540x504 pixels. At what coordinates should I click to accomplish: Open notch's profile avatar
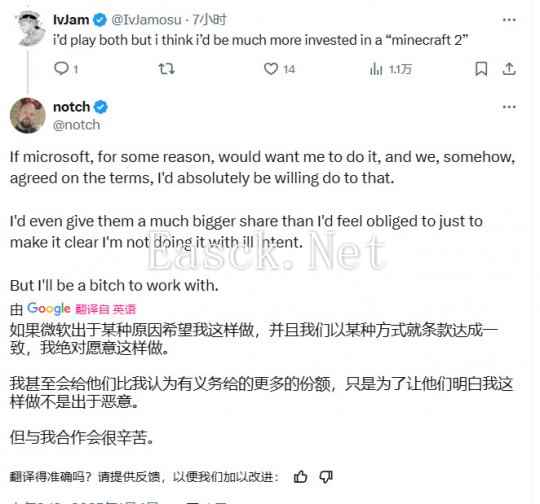28,115
